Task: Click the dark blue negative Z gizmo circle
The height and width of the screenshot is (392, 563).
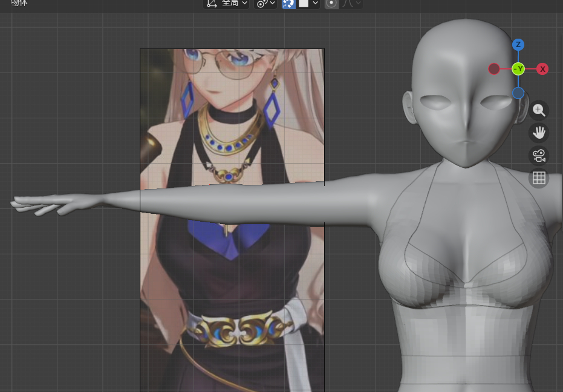Action: point(518,93)
